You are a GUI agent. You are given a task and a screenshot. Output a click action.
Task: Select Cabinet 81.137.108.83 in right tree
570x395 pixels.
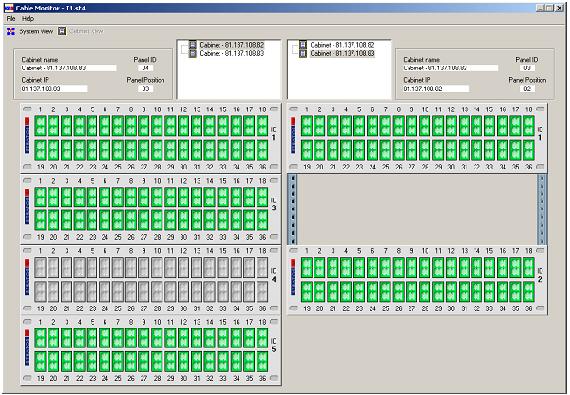[342, 53]
